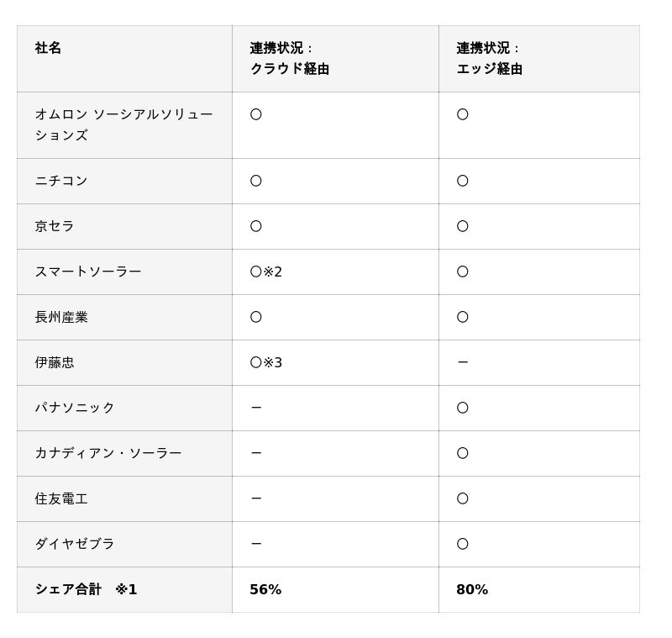Screen dimensions: 672x638
Task: Click the シェア合計 ※1 row label
Action: (86, 589)
